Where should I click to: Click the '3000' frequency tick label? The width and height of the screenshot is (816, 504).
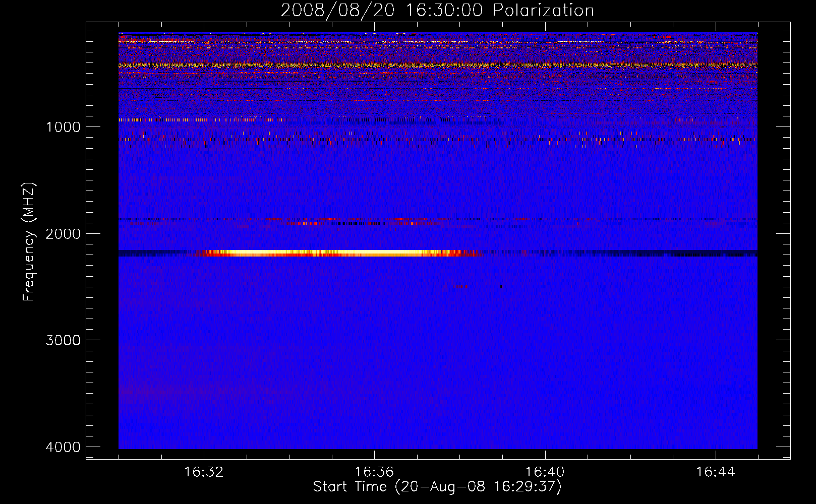pyautogui.click(x=63, y=340)
